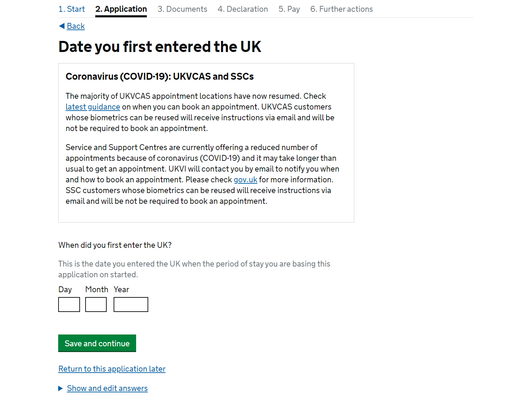Switch to 4. Declaration step

click(x=243, y=9)
